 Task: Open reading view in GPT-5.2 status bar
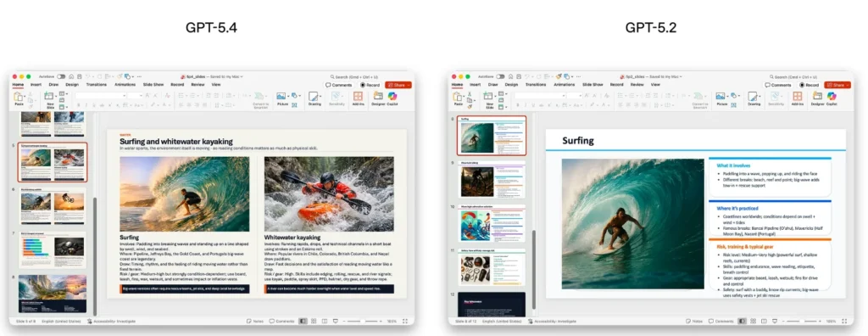764,321
